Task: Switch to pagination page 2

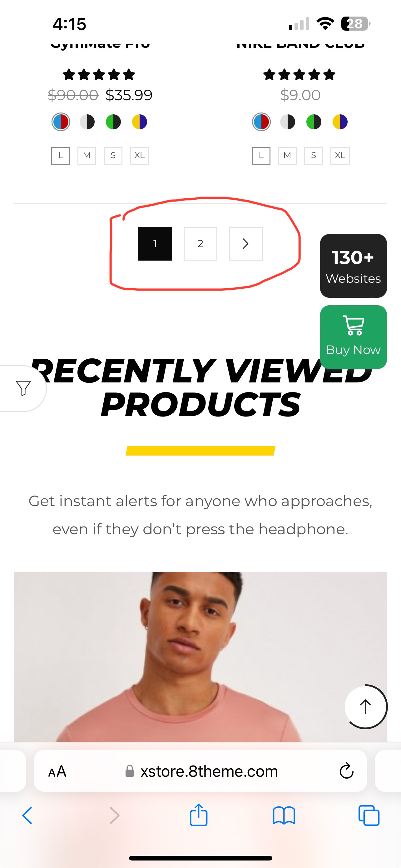Action: [200, 244]
